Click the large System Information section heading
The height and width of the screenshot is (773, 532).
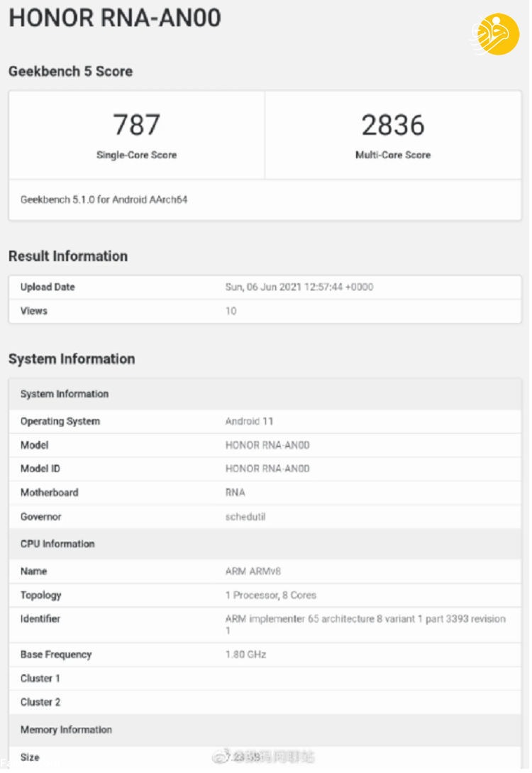tap(72, 359)
